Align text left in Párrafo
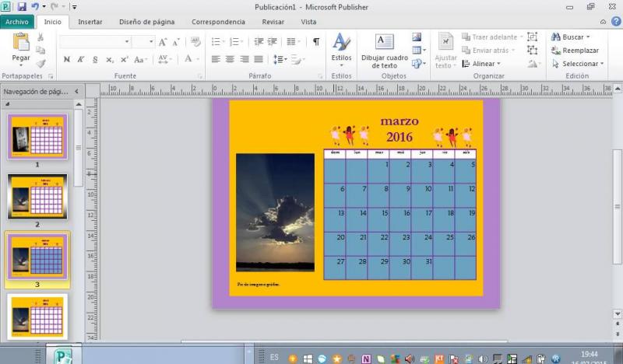Viewport: 623px width, 364px height. [216, 60]
